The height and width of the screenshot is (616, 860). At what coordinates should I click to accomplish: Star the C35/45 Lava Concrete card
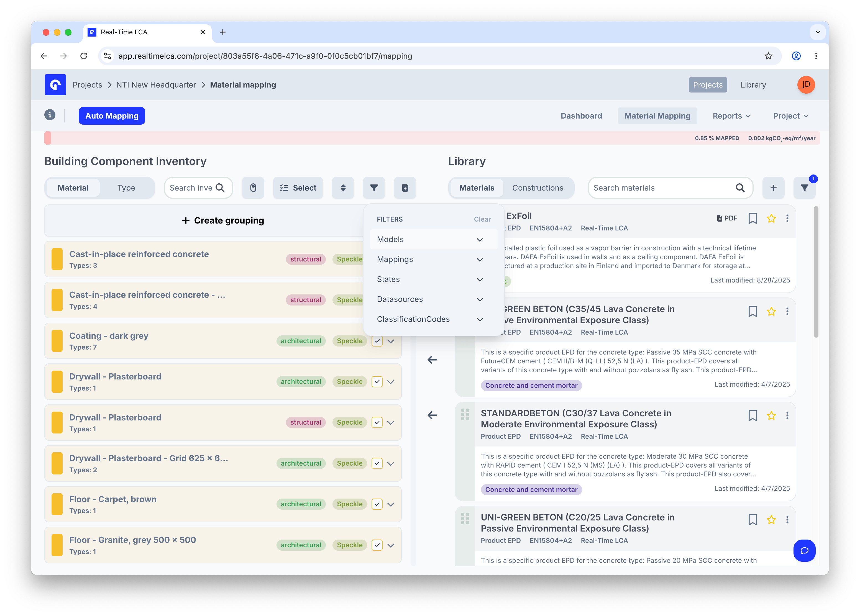[x=771, y=312]
